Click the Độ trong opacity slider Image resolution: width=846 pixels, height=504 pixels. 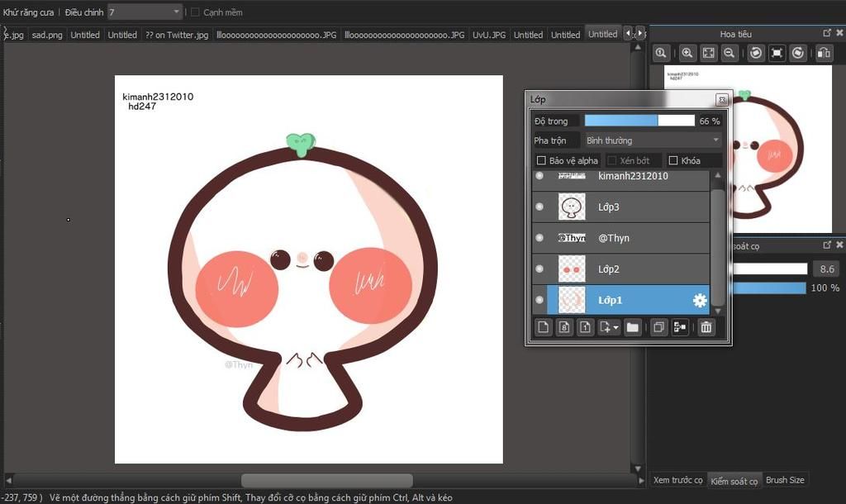point(639,121)
